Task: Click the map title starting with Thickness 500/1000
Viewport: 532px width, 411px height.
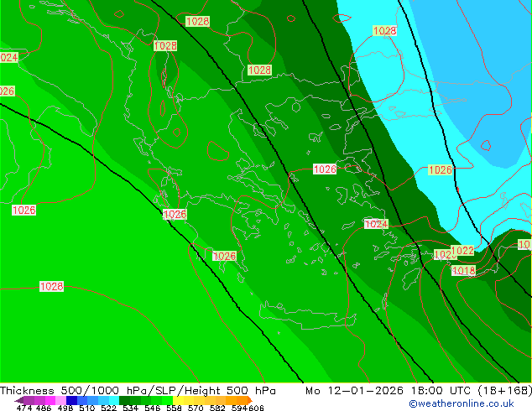Action: click(x=138, y=391)
